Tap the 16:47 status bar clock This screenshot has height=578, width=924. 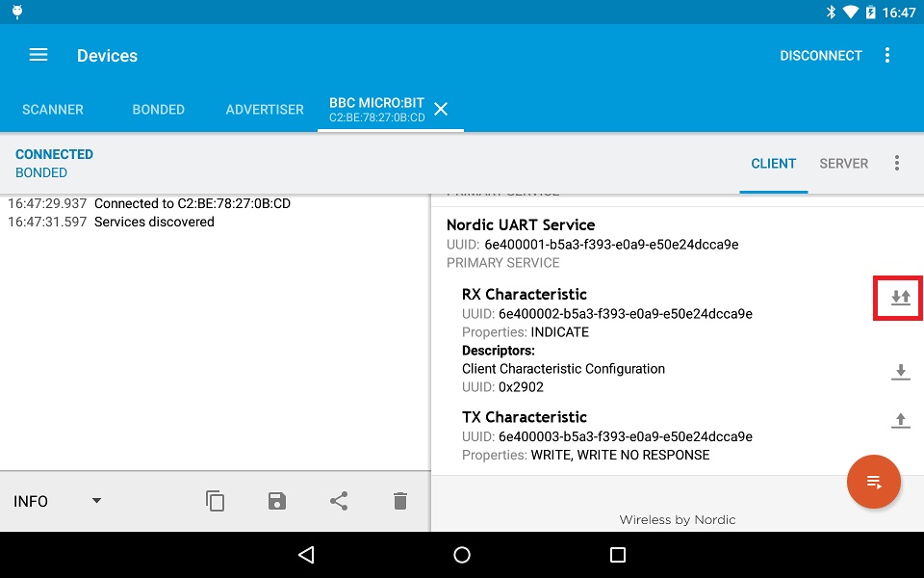(x=899, y=13)
